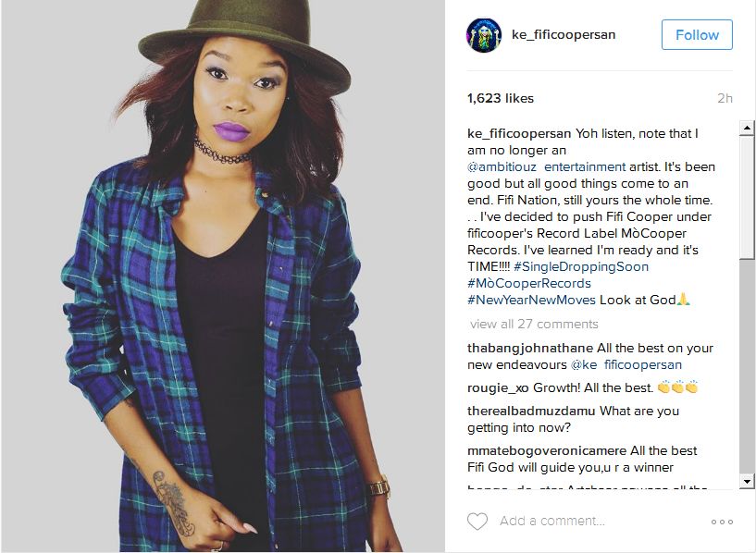Click the comments scrollbar thumb
The height and width of the screenshot is (553, 756).
747,199
